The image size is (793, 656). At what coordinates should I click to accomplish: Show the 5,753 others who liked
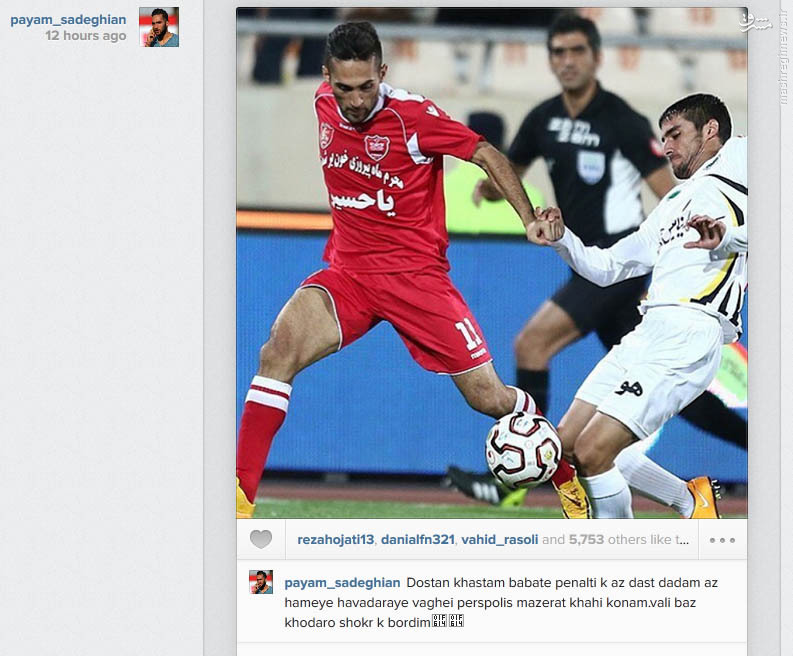point(586,540)
